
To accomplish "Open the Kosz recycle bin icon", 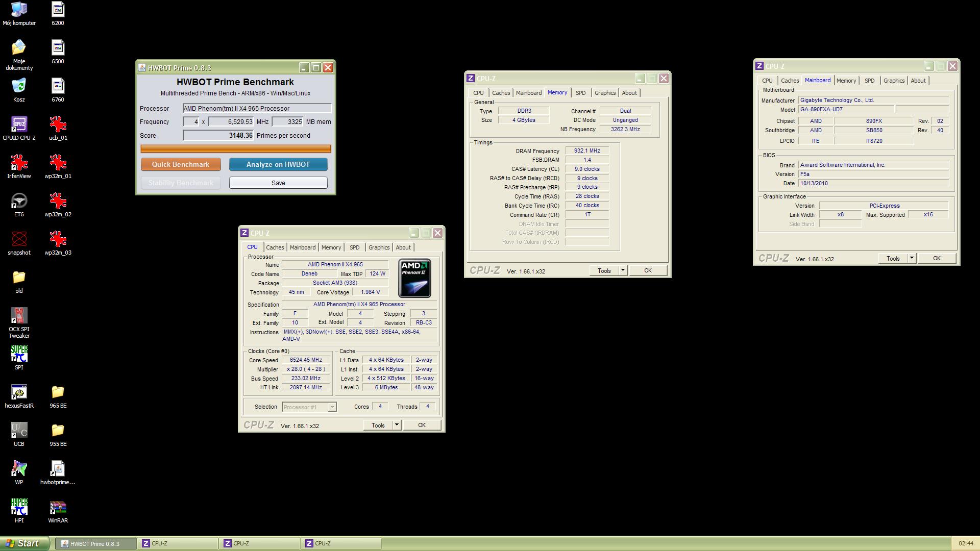I will click(x=19, y=90).
